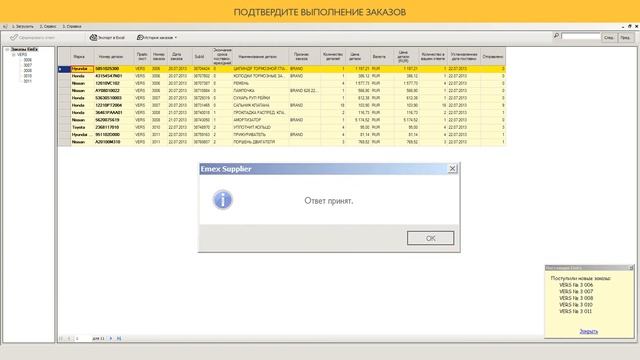Open the 2. Сервис menu
The image size is (640, 360).
tap(48, 26)
